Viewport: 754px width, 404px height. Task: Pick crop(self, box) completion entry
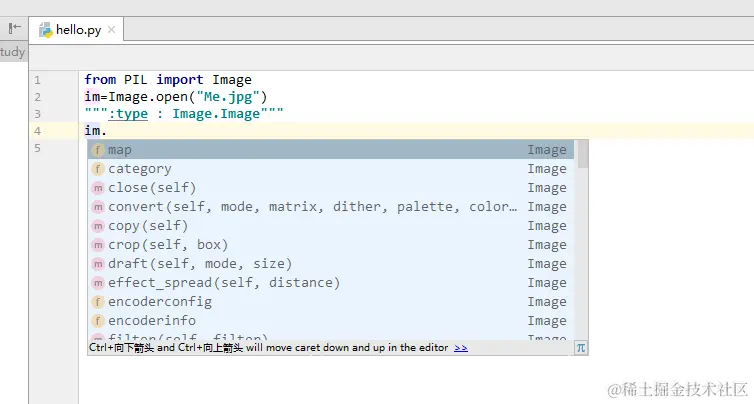tap(331, 245)
